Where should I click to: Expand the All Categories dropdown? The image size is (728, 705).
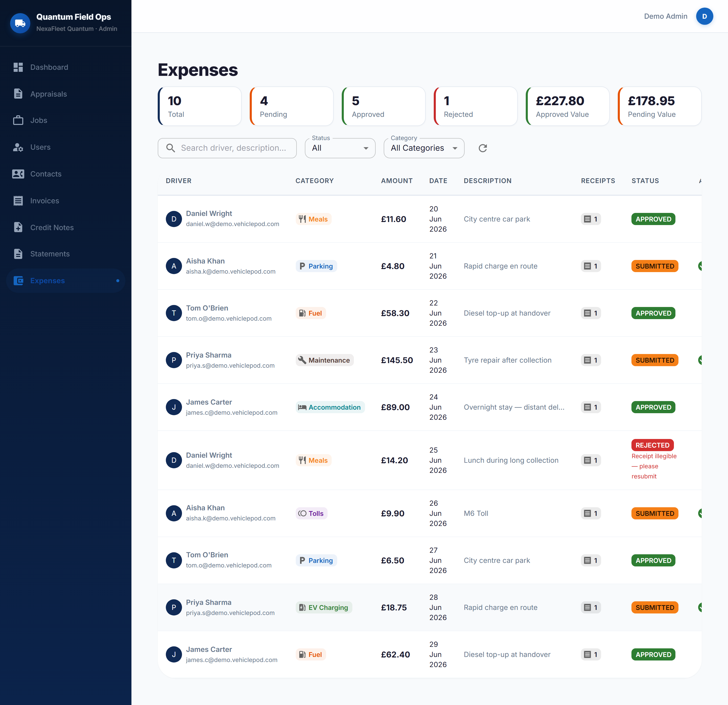tap(424, 148)
